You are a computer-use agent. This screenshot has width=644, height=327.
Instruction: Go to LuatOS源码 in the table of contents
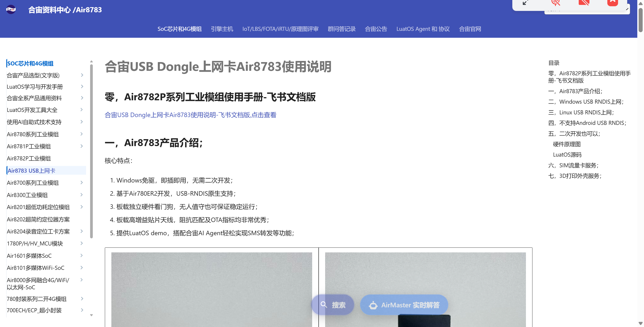tap(567, 155)
